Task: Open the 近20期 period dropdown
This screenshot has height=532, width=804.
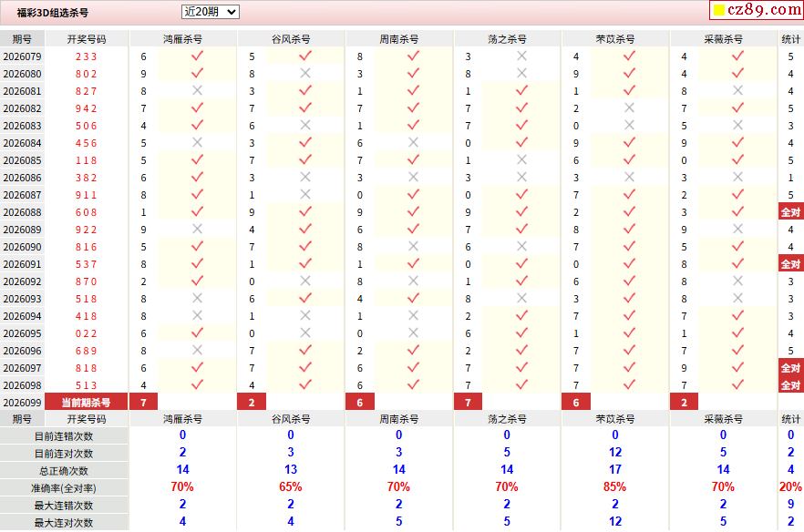Action: (210, 12)
